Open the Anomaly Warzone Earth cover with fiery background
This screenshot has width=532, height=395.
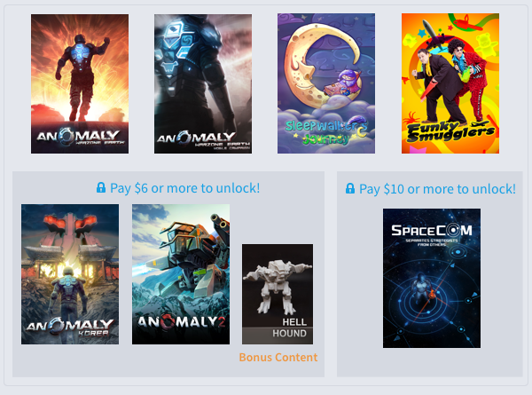pyautogui.click(x=80, y=83)
